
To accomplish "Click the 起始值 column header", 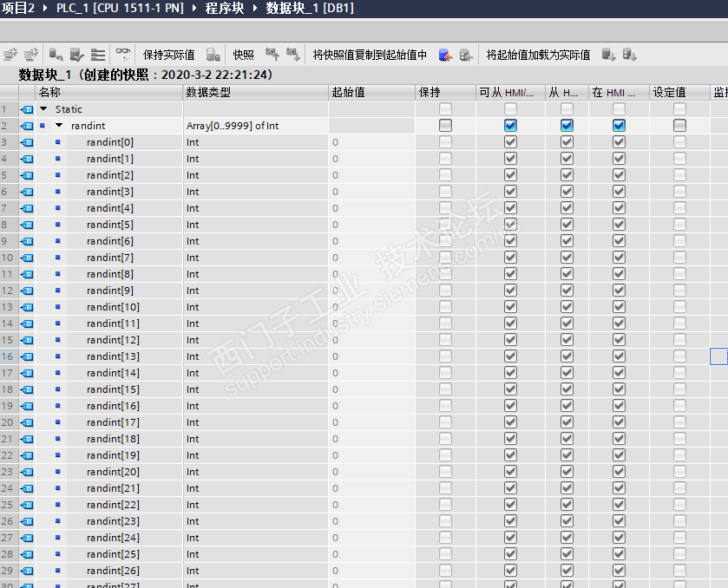I will click(372, 92).
